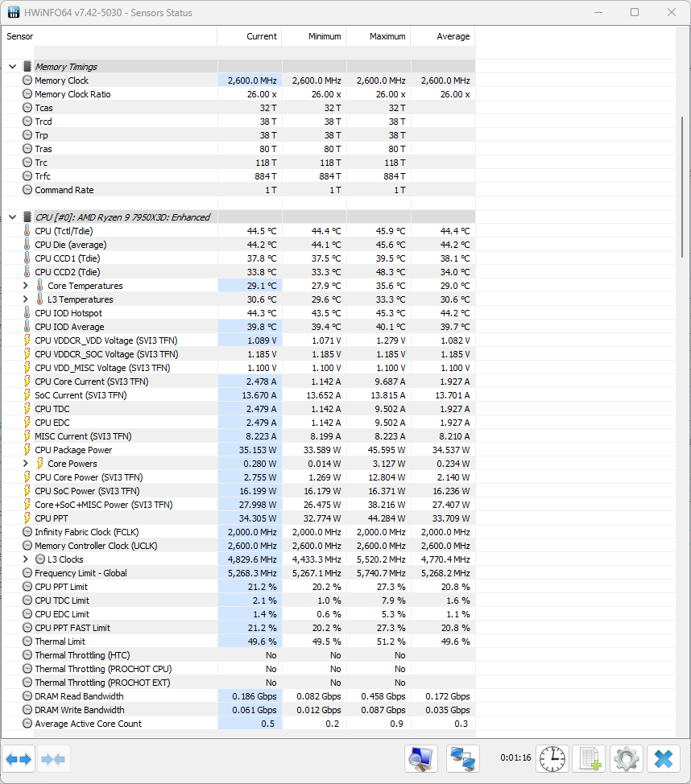Click the vertical scrollbar thumb

(x=682, y=187)
